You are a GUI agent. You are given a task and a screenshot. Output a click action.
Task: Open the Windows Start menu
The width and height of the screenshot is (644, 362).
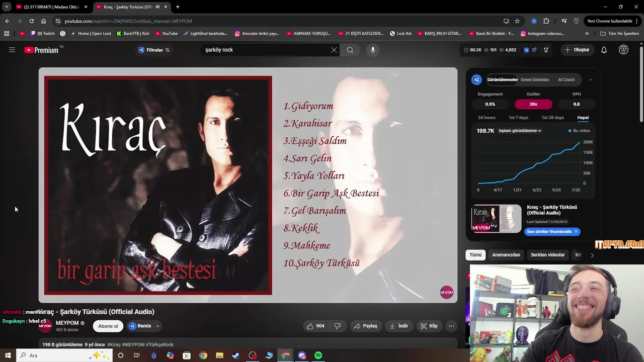pos(8,355)
